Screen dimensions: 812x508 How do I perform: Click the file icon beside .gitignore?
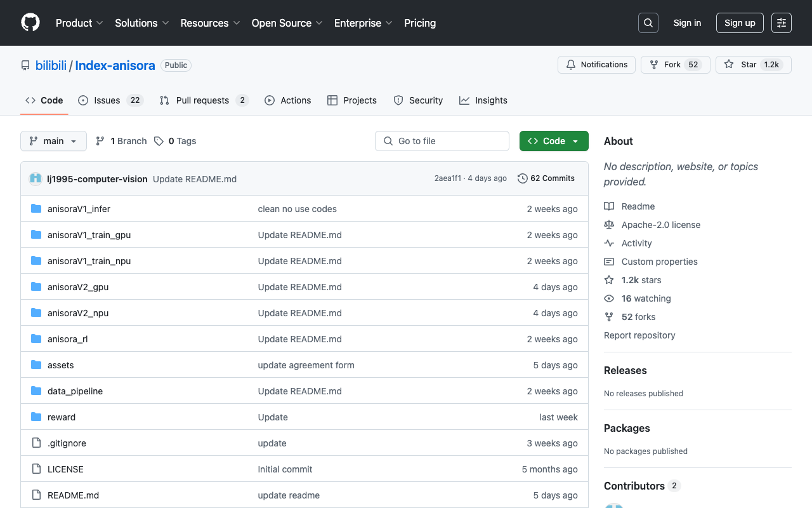coord(36,443)
